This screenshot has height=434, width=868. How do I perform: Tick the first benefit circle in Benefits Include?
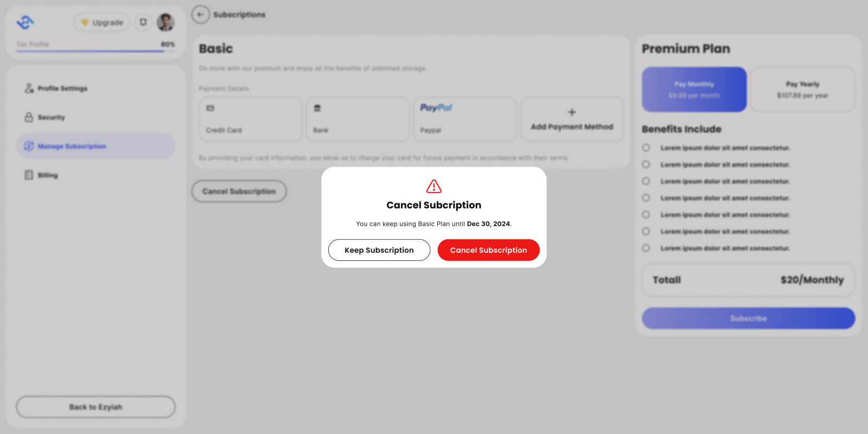point(646,148)
